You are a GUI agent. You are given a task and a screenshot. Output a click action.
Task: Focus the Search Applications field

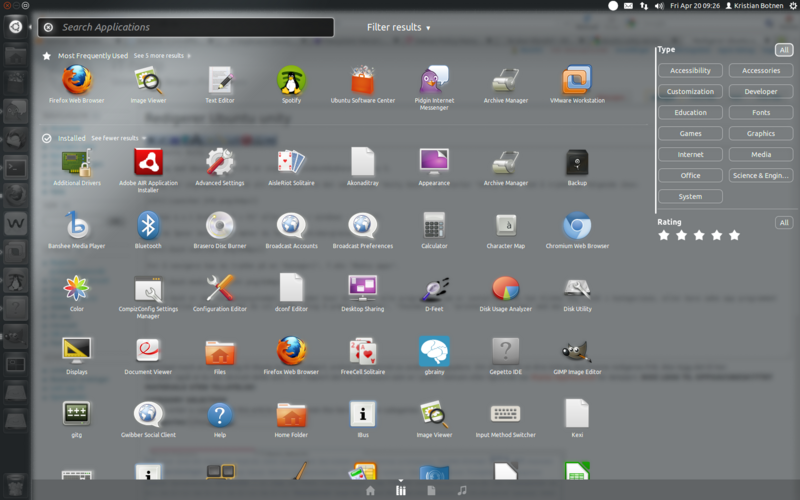[190, 27]
